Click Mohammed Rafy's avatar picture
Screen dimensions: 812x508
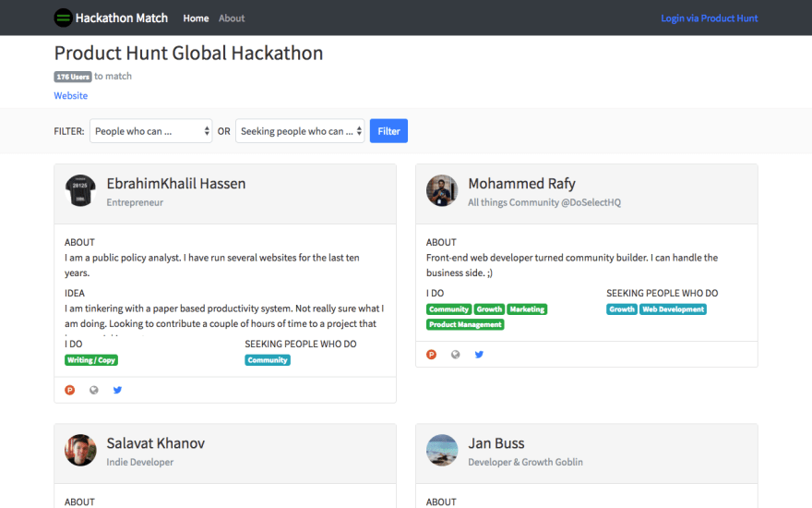442,191
